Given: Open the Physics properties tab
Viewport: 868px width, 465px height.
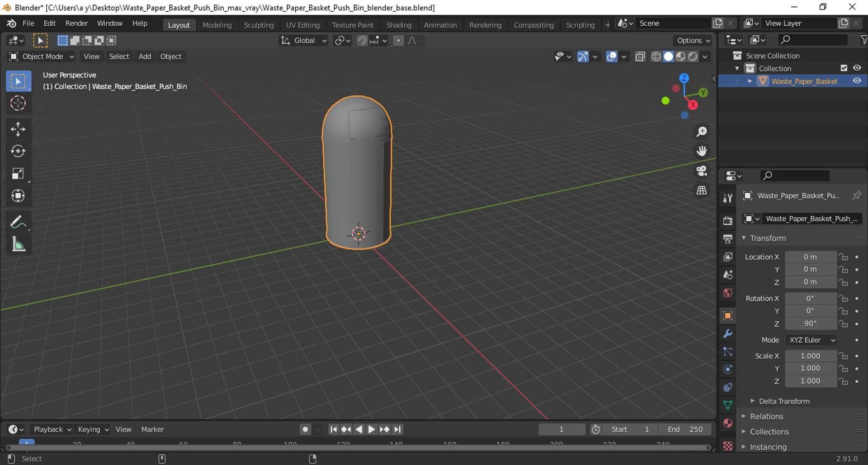Looking at the screenshot, I should click(727, 369).
